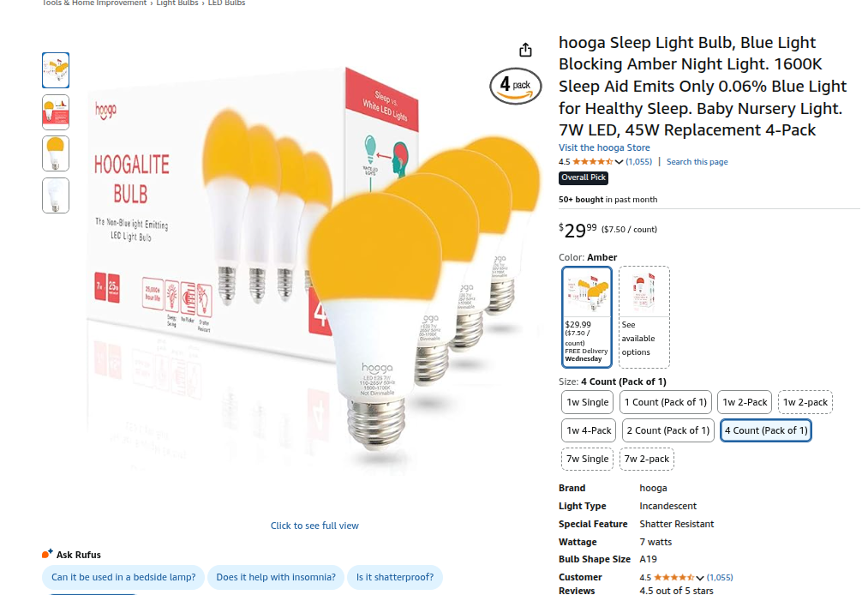
Task: Select the 1w Single size option
Action: coord(587,402)
